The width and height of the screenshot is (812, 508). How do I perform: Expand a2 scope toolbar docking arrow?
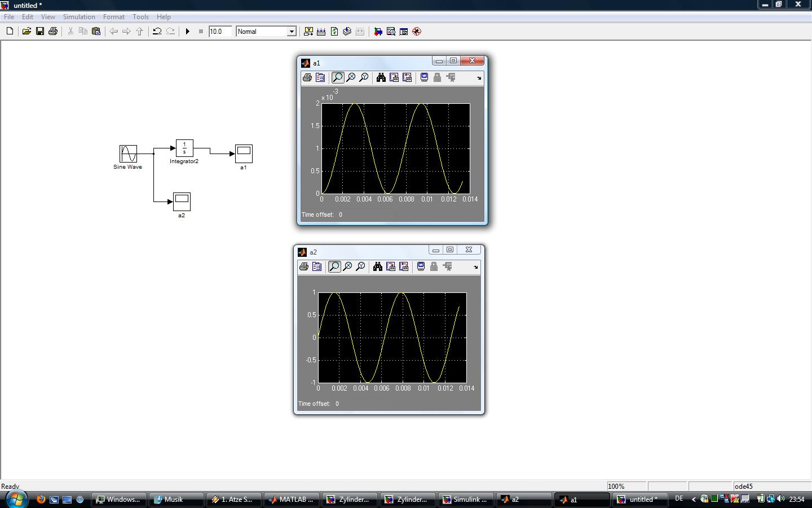click(x=476, y=268)
